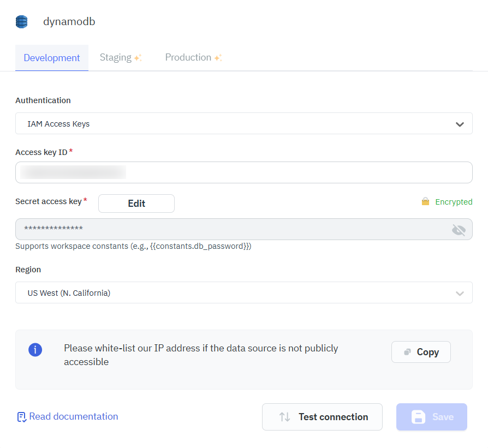Image resolution: width=488 pixels, height=448 pixels.
Task: Copy the IP address with Copy button
Action: click(421, 352)
